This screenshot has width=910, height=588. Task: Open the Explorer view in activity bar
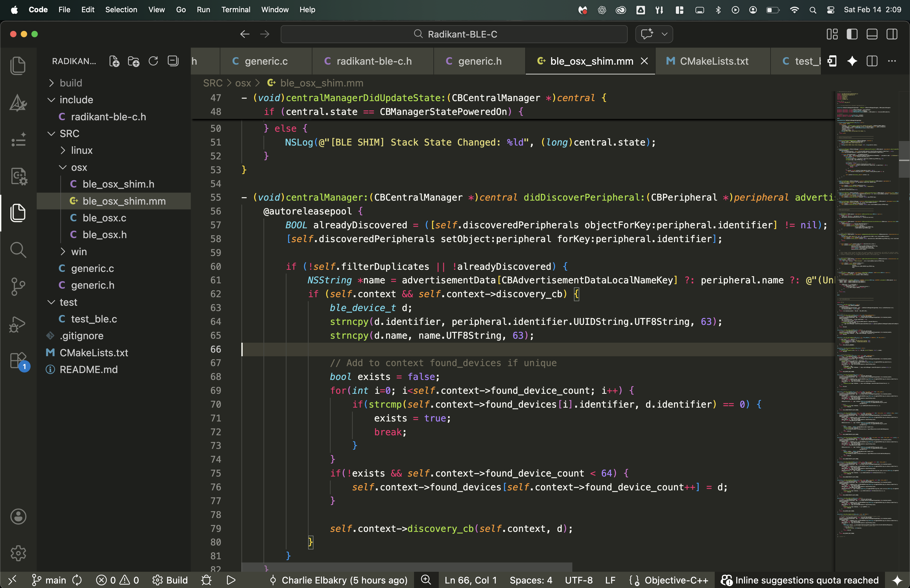pos(18,213)
